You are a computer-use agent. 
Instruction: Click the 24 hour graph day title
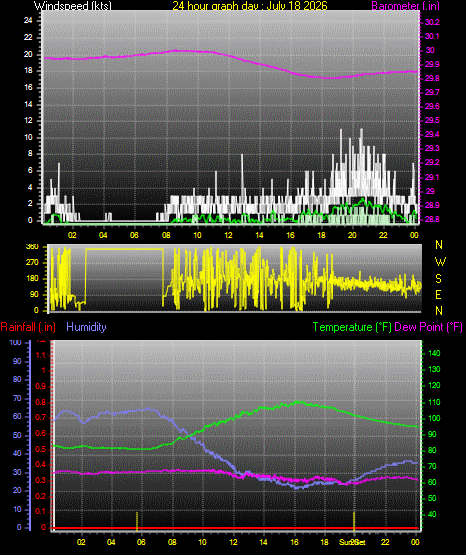click(250, 5)
